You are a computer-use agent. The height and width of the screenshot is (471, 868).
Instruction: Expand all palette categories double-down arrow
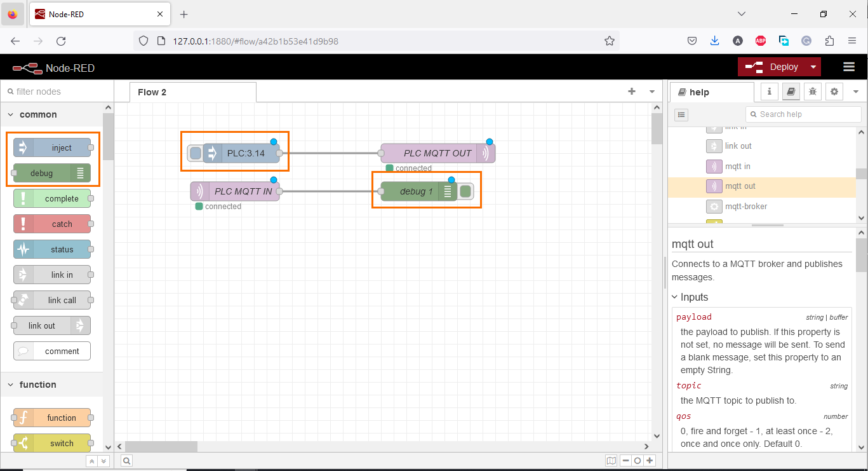pyautogui.click(x=104, y=461)
